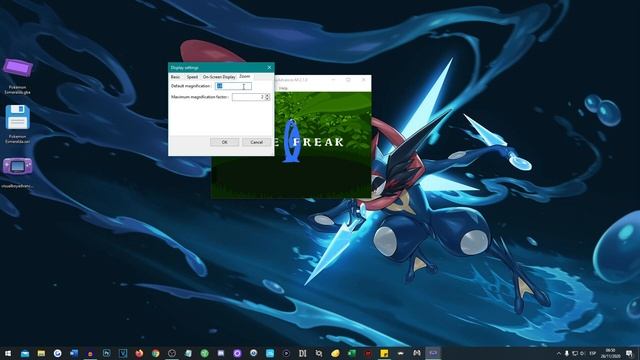Open the On-Screen Display tab

[219, 77]
